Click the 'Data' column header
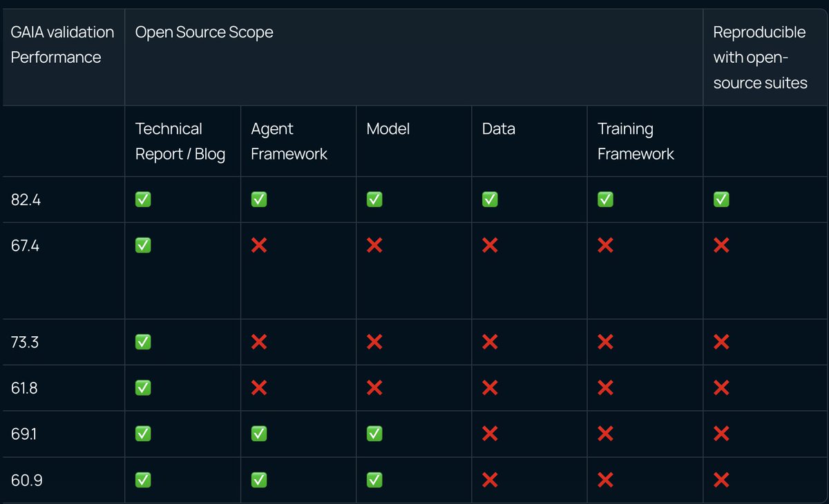829x504 pixels. 529,141
